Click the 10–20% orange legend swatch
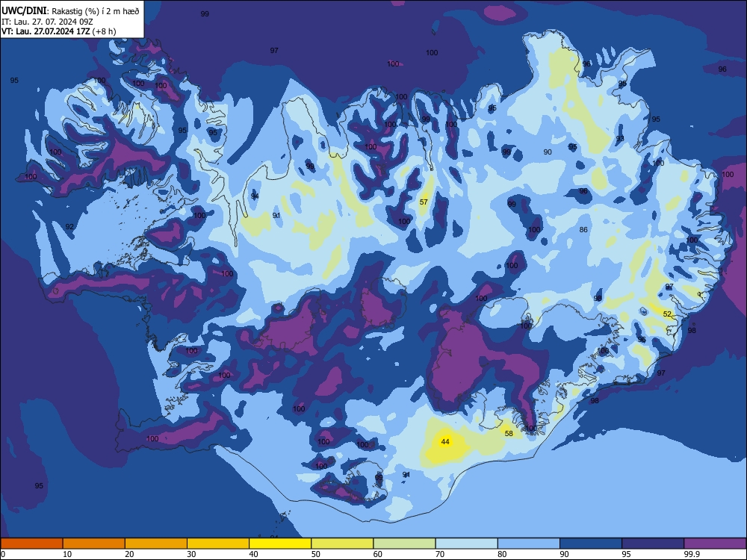This screenshot has height=560, width=747. [x=94, y=544]
